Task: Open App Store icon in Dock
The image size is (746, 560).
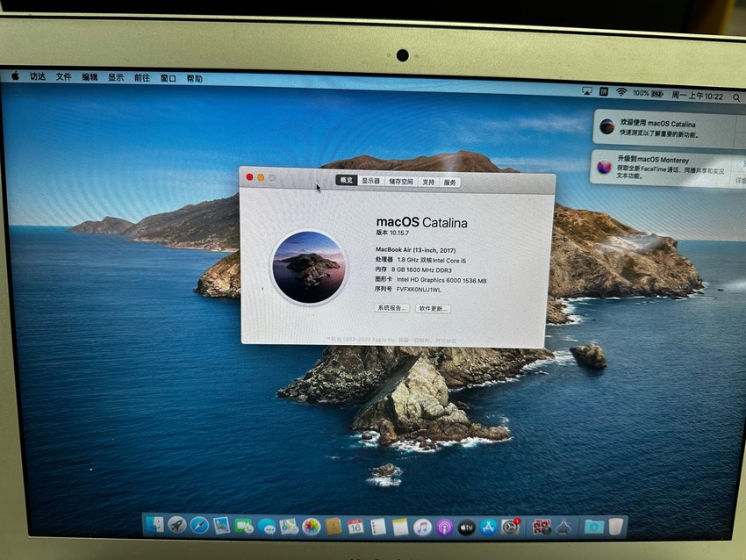Action: pyautogui.click(x=489, y=528)
